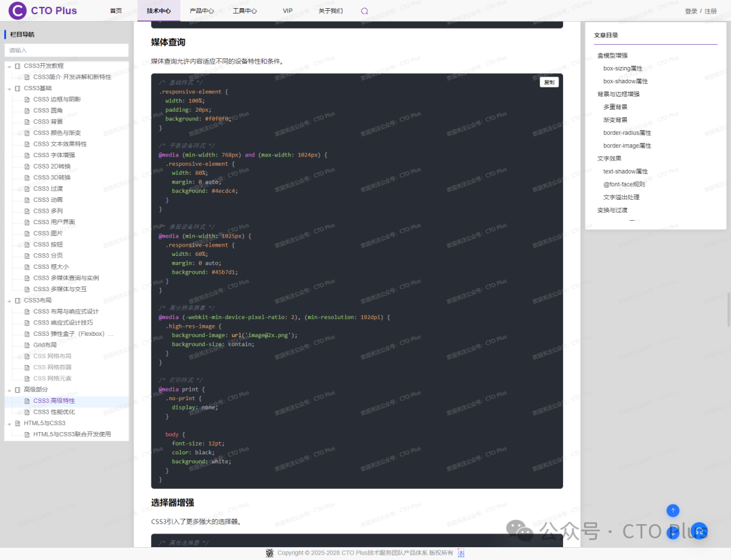Open 工具中心 in the top navigation
The width and height of the screenshot is (731, 560).
pyautogui.click(x=245, y=11)
